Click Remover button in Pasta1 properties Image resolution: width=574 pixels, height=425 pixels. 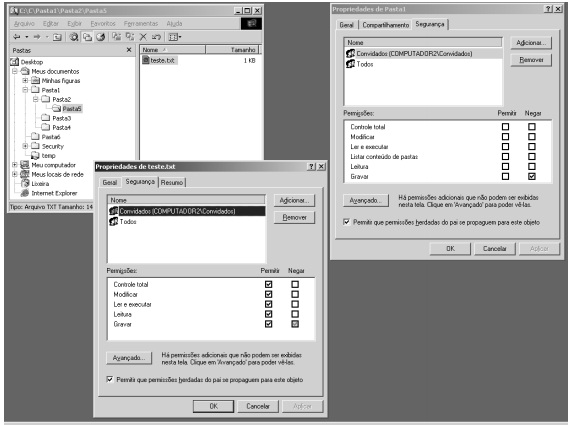coord(531,60)
